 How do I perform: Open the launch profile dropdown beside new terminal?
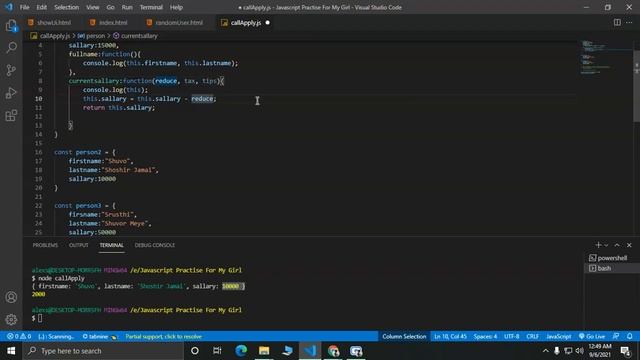pyautogui.click(x=606, y=245)
